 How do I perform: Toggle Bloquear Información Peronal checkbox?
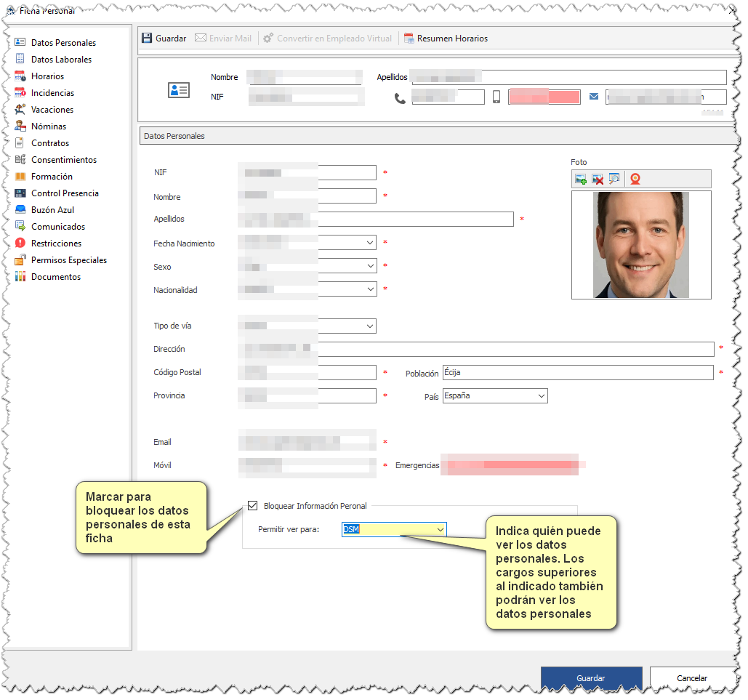pos(253,505)
